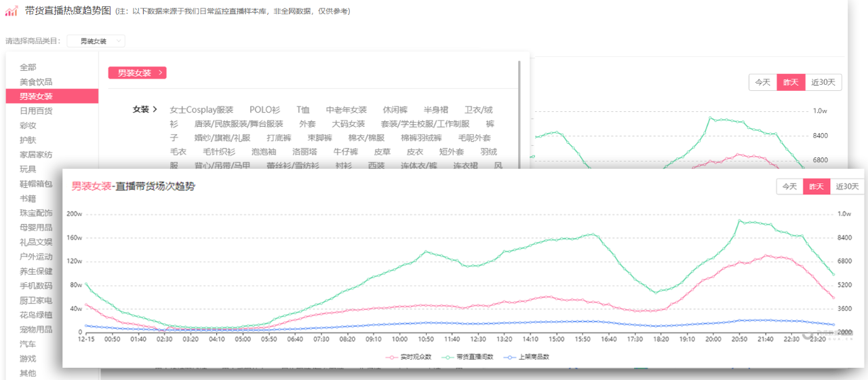The height and width of the screenshot is (380, 868).
Task: Toggle the 上架商品数 legend series
Action: [526, 357]
